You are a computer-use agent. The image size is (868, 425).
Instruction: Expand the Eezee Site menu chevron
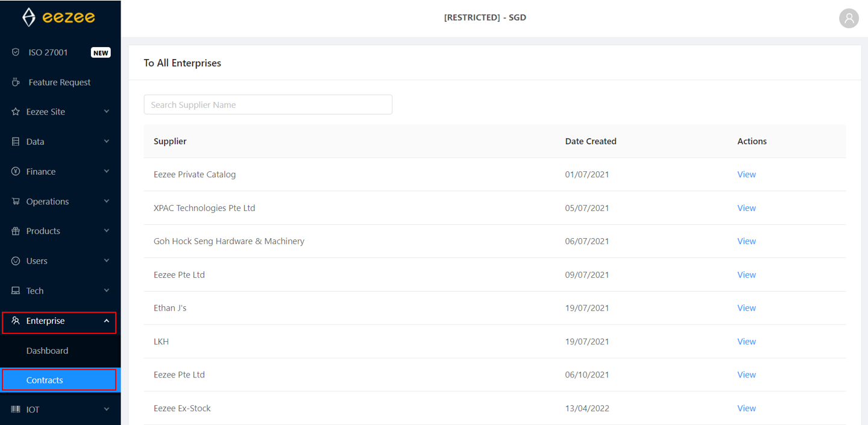coord(107,112)
